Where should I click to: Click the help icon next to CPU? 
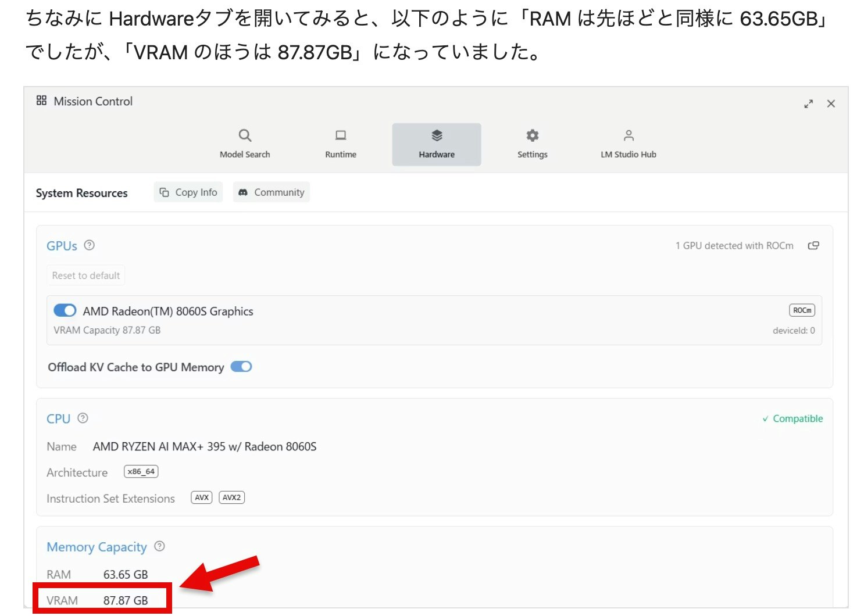click(83, 418)
